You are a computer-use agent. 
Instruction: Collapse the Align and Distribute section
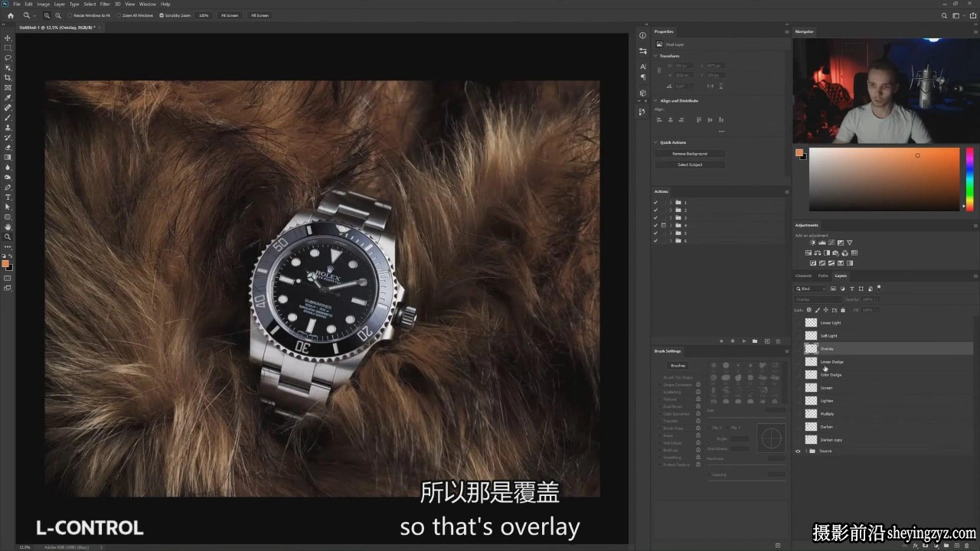tap(656, 100)
